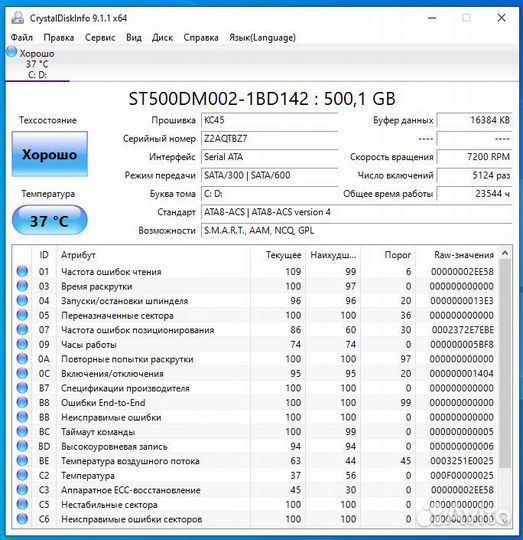The height and width of the screenshot is (540, 523).
Task: Select attribute text Переназначенные сектора
Action: point(117,315)
